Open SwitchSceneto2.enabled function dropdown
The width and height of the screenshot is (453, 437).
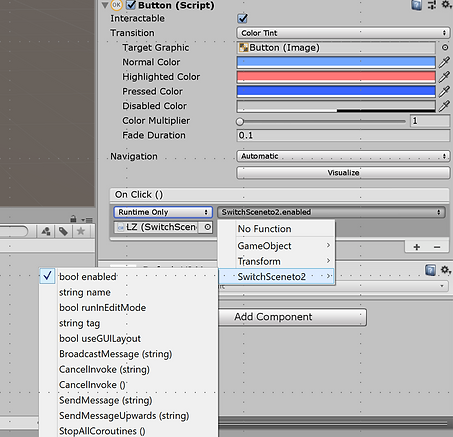[x=331, y=212]
